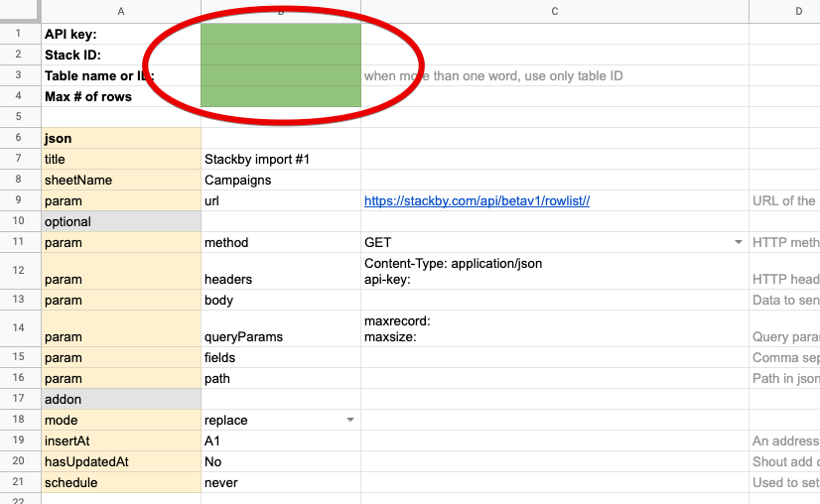
Task: Select the 'Content-Type: application/json' cell
Action: tap(555, 271)
